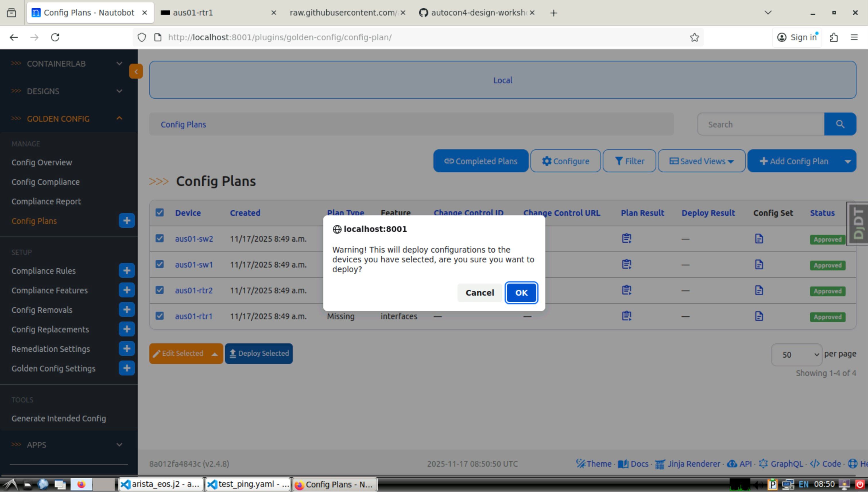This screenshot has width=868, height=492.
Task: Open the DjDT debug toolbar handle
Action: (858, 223)
